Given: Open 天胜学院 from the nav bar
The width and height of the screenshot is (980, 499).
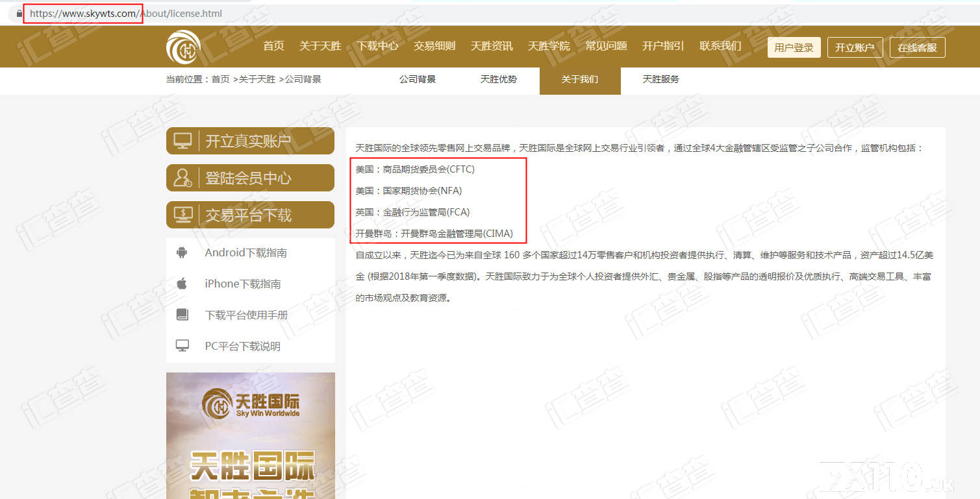Looking at the screenshot, I should [549, 46].
